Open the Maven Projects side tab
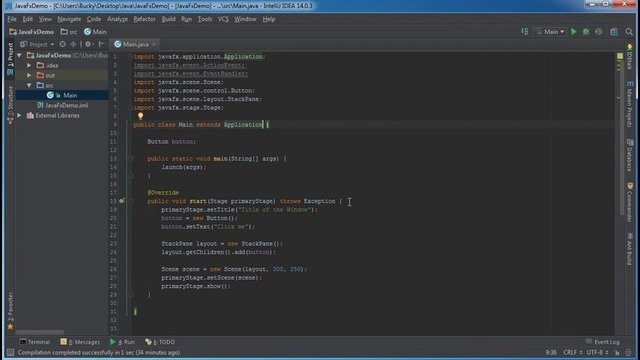The image size is (640, 360). [x=630, y=105]
